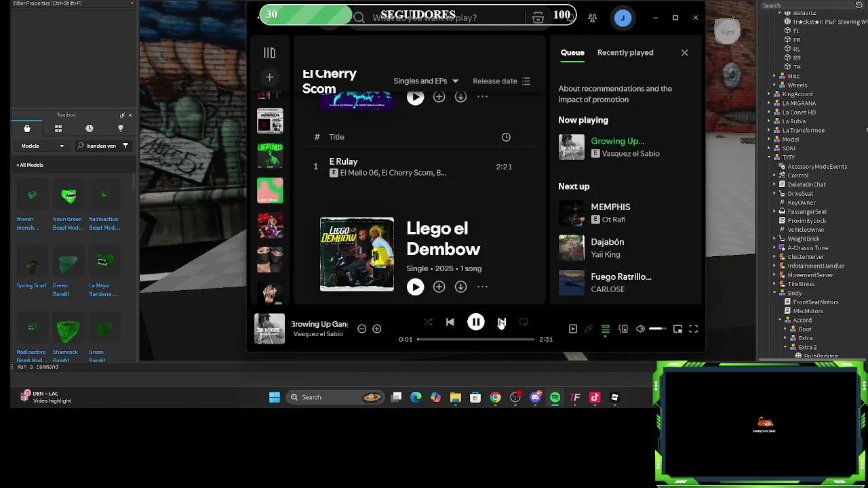Open File Explorer from taskbar
This screenshot has width=868, height=488.
coord(456,397)
